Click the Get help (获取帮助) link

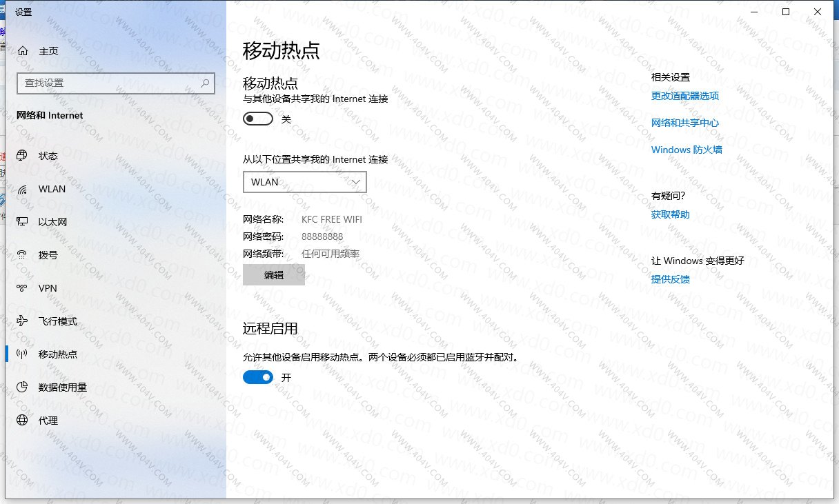point(670,214)
